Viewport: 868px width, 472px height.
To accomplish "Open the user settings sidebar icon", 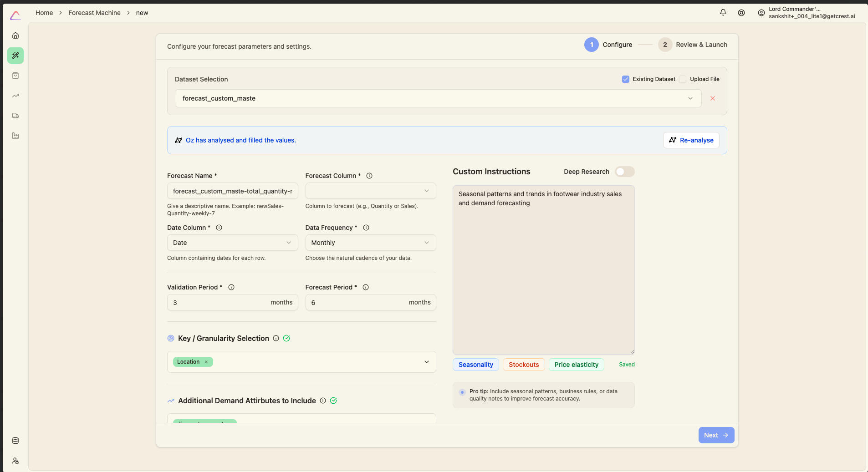I will pyautogui.click(x=15, y=461).
